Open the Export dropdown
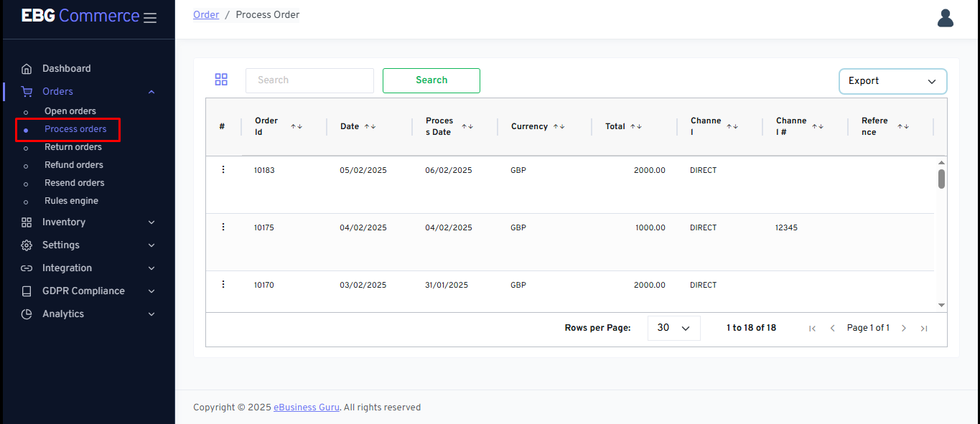 892,81
